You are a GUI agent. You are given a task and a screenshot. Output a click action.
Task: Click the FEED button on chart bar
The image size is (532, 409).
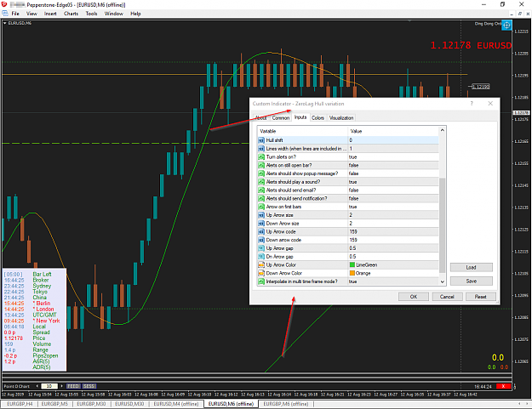tap(73, 386)
